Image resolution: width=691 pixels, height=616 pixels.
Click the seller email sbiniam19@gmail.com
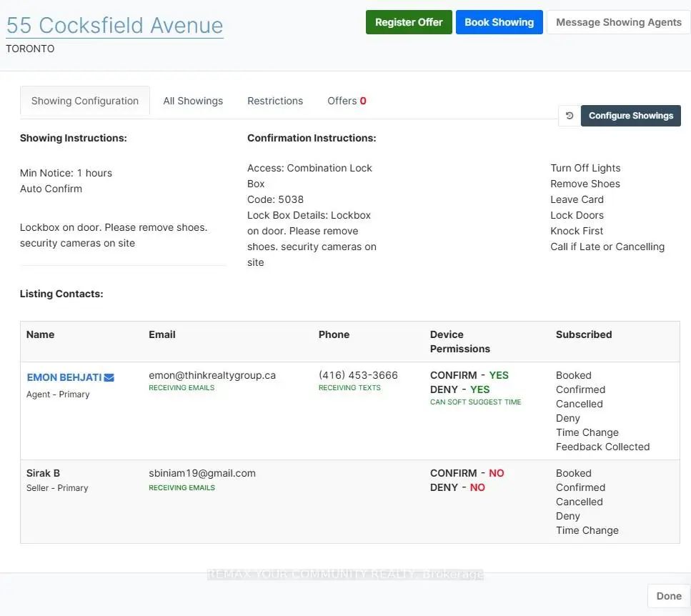coord(202,473)
